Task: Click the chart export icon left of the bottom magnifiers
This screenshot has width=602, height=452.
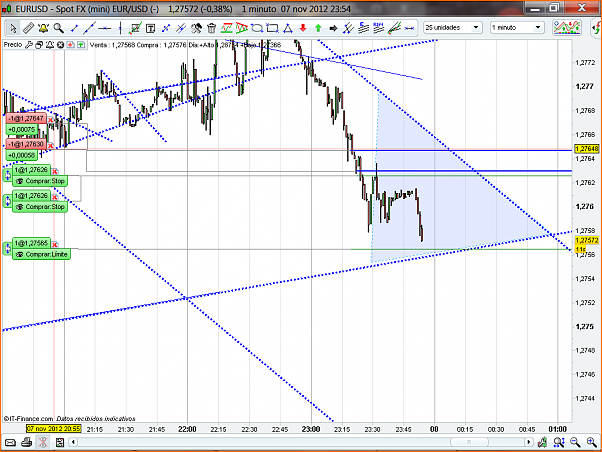Action: [x=542, y=443]
